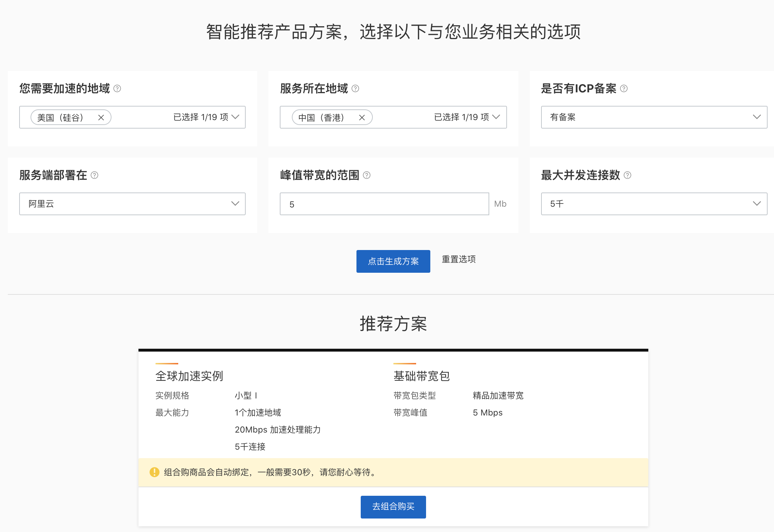
Task: Click help icon beside 服务端部署在
Action: coord(94,175)
